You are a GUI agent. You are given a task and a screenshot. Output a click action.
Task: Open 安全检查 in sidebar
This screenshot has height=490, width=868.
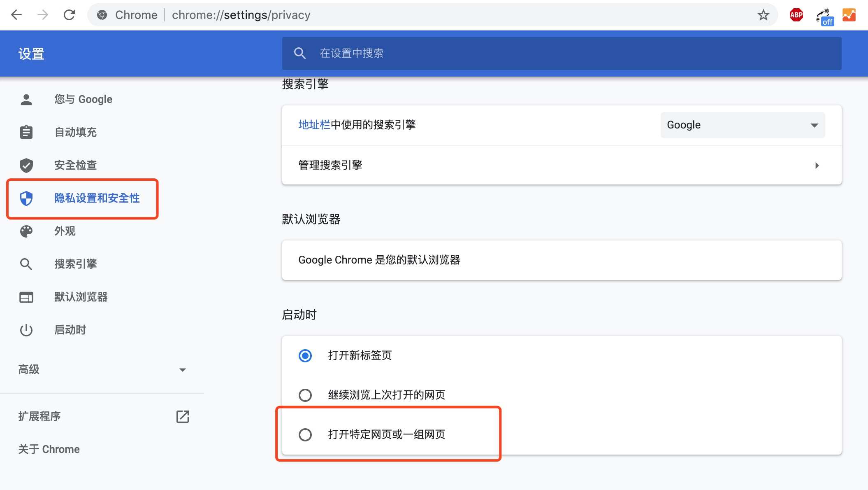[x=76, y=165]
